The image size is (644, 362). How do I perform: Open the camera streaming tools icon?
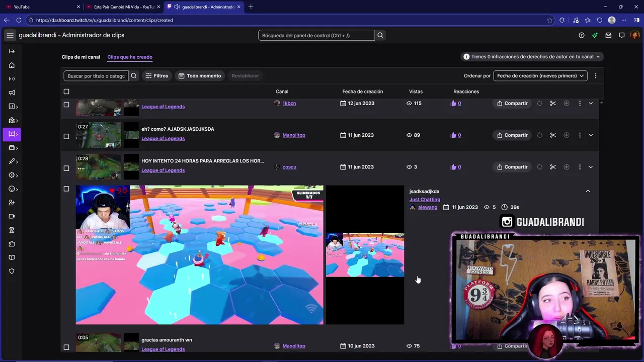(x=12, y=216)
